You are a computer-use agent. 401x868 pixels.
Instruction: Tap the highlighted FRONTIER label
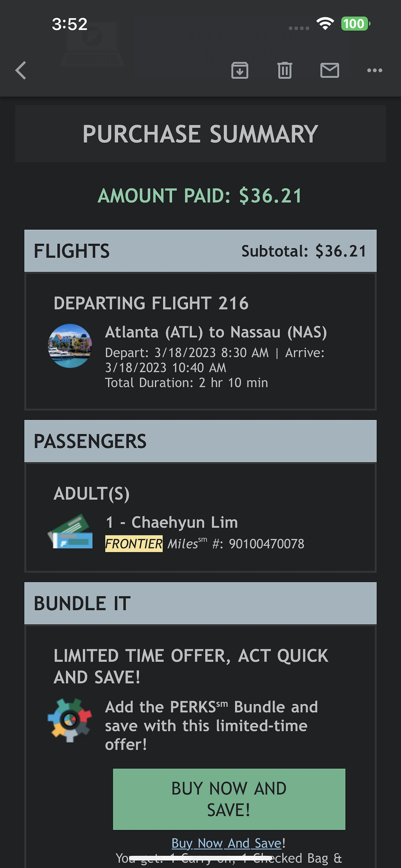[134, 544]
